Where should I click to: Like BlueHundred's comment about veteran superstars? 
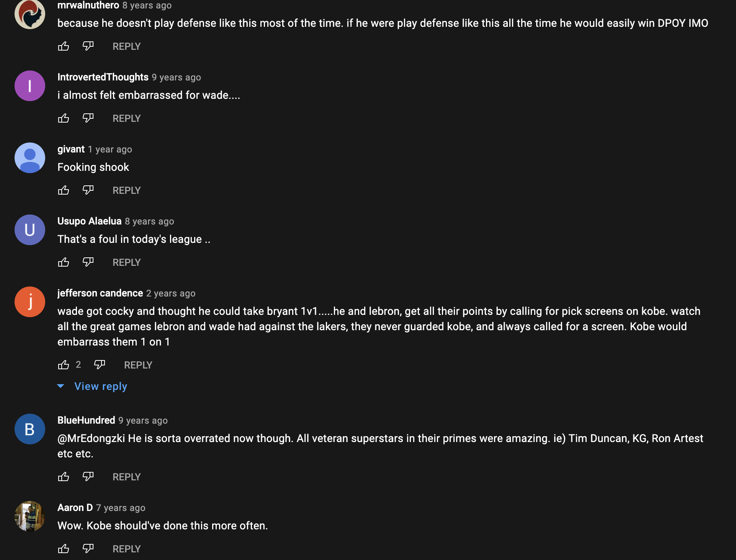click(x=64, y=477)
